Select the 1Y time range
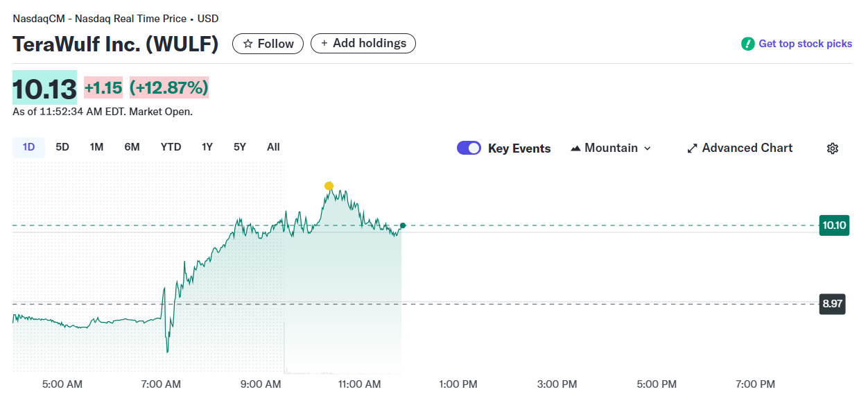The width and height of the screenshot is (868, 401). [207, 147]
